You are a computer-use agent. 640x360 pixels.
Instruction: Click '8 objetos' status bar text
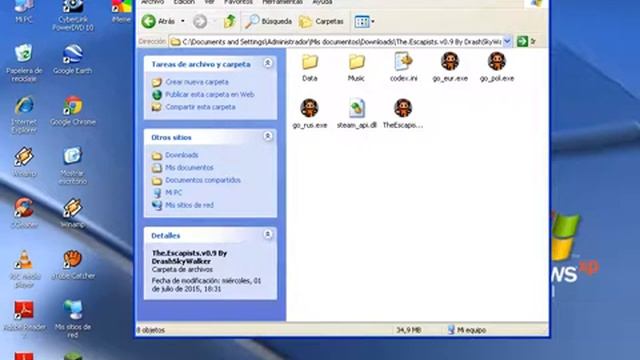click(151, 330)
